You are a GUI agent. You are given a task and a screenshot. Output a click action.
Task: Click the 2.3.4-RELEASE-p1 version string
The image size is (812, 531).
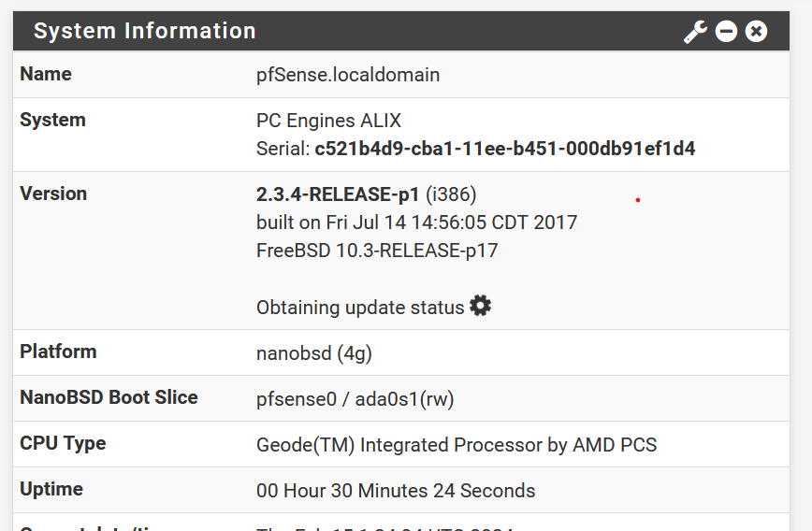tap(338, 194)
